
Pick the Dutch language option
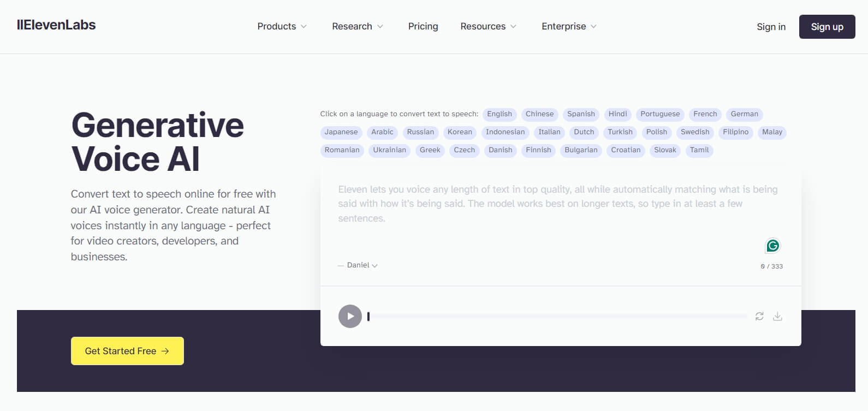tap(584, 132)
